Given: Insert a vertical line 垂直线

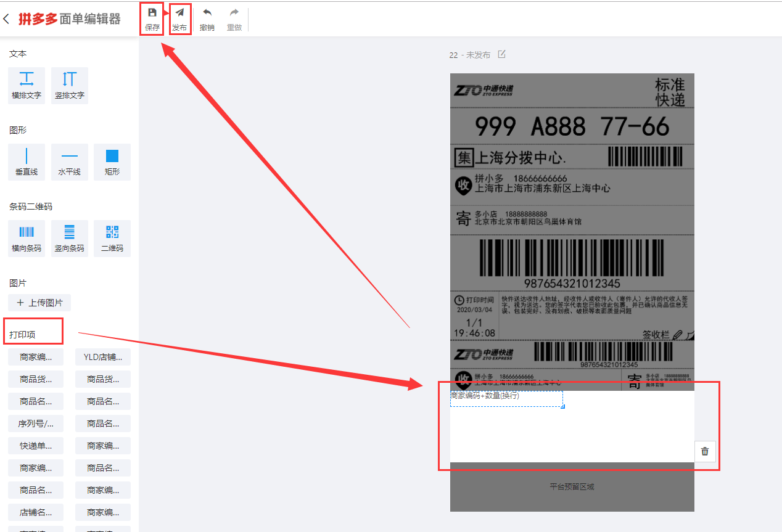Looking at the screenshot, I should click(27, 162).
